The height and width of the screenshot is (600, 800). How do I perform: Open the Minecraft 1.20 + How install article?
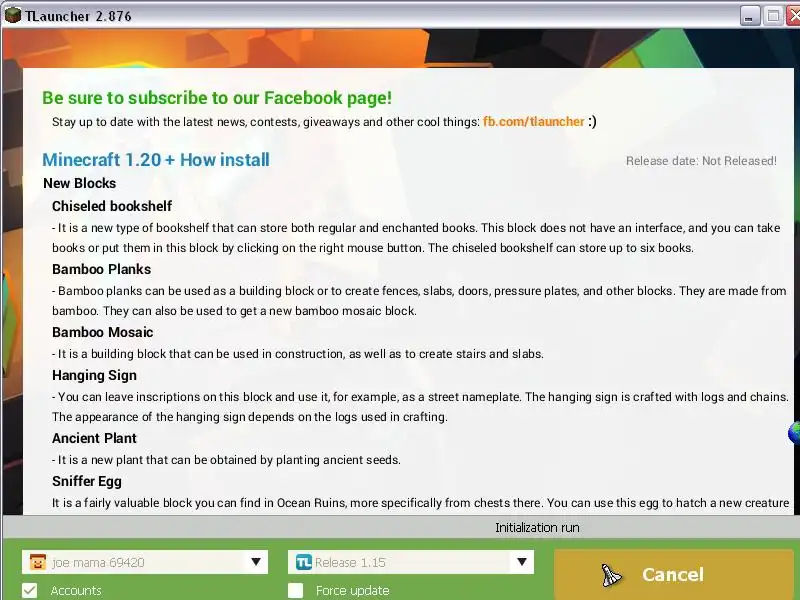click(156, 160)
